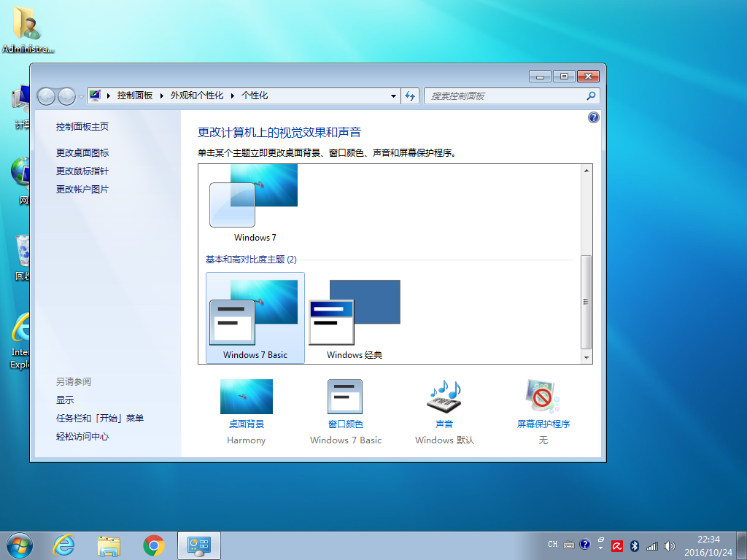747x560 pixels.
Task: Open the Avira antivirus tray icon
Action: pyautogui.click(x=617, y=545)
